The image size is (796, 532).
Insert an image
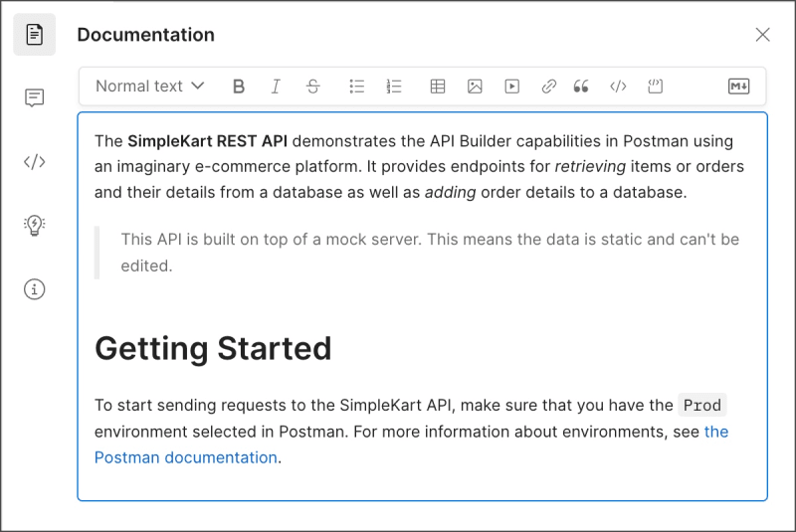[x=475, y=87]
